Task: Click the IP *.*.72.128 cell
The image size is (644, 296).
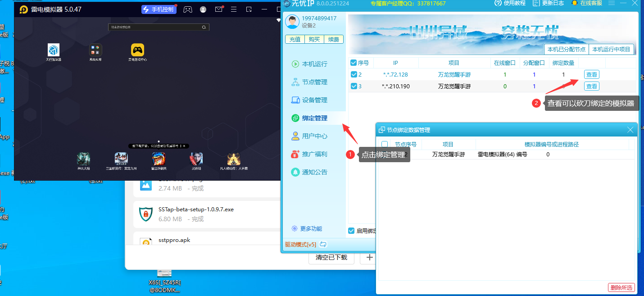Action: click(395, 74)
